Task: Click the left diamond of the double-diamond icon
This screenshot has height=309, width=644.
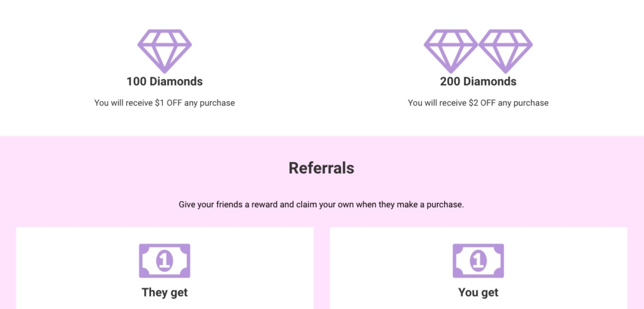Action: pos(450,51)
